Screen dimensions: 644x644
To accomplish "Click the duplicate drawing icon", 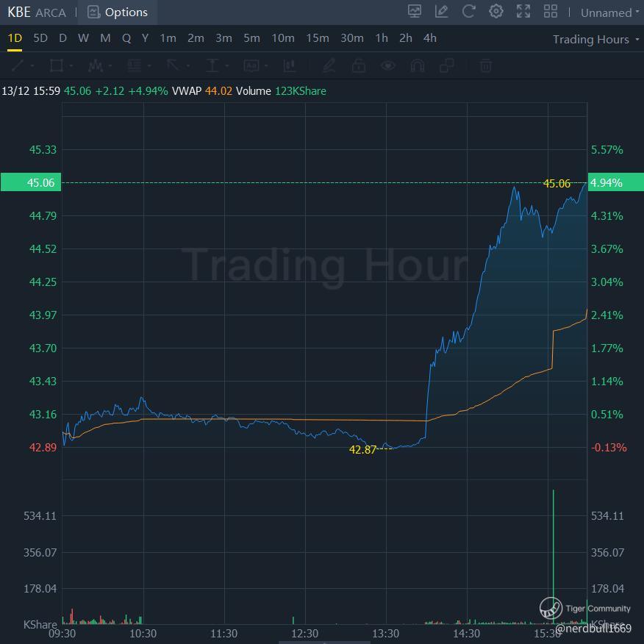I will coord(447,65).
